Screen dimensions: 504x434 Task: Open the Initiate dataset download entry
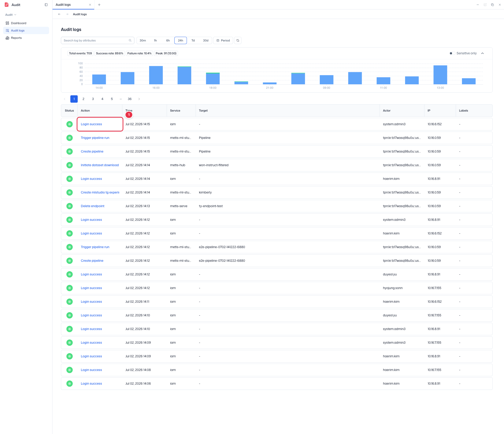(x=100, y=165)
